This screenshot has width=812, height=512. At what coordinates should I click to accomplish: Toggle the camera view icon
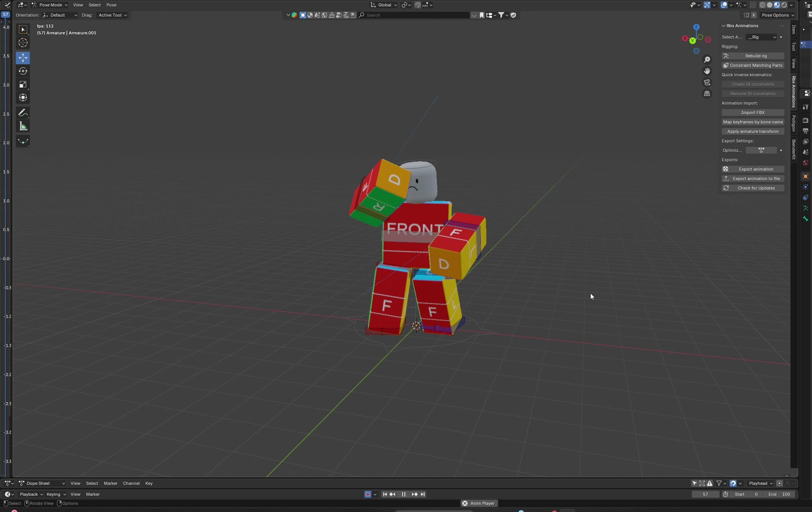707,82
